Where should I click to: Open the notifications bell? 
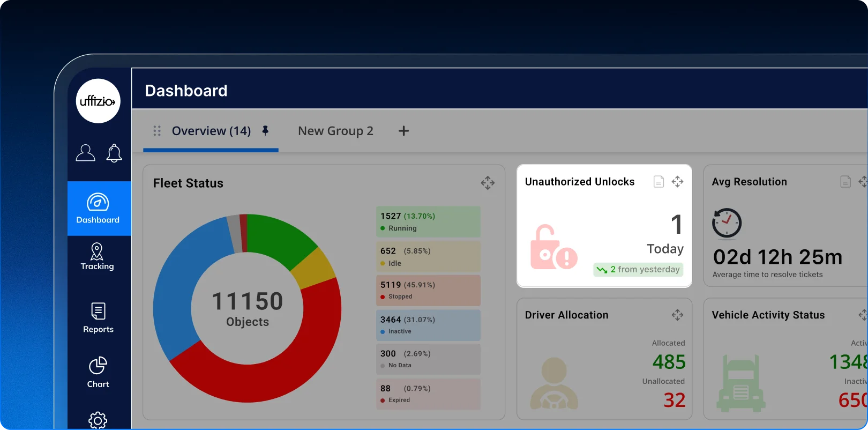[114, 153]
